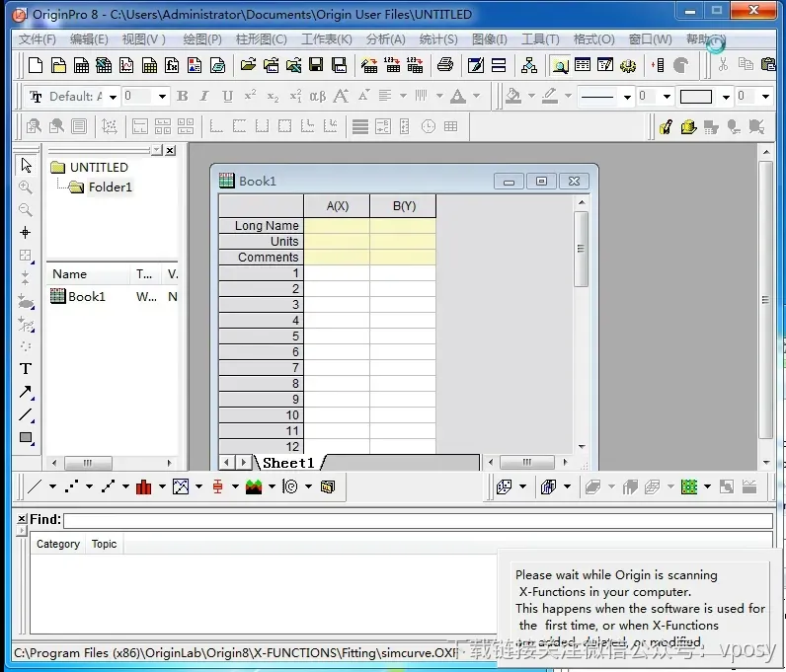Open the 文件(F) menu

37,39
